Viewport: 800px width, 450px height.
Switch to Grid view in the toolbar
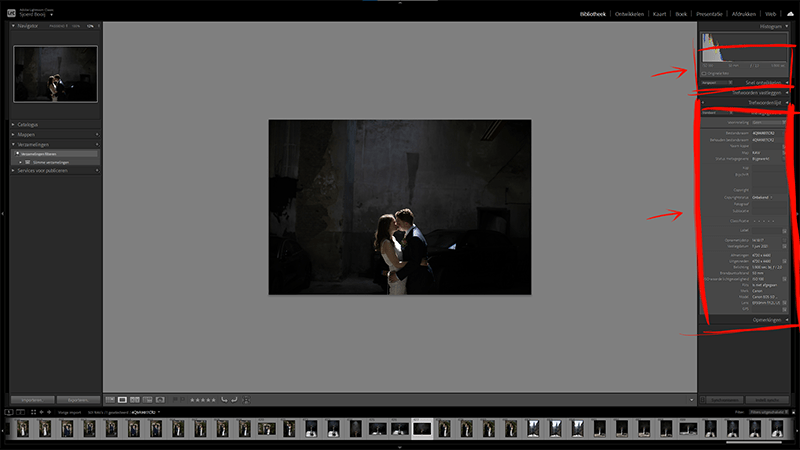coord(110,400)
